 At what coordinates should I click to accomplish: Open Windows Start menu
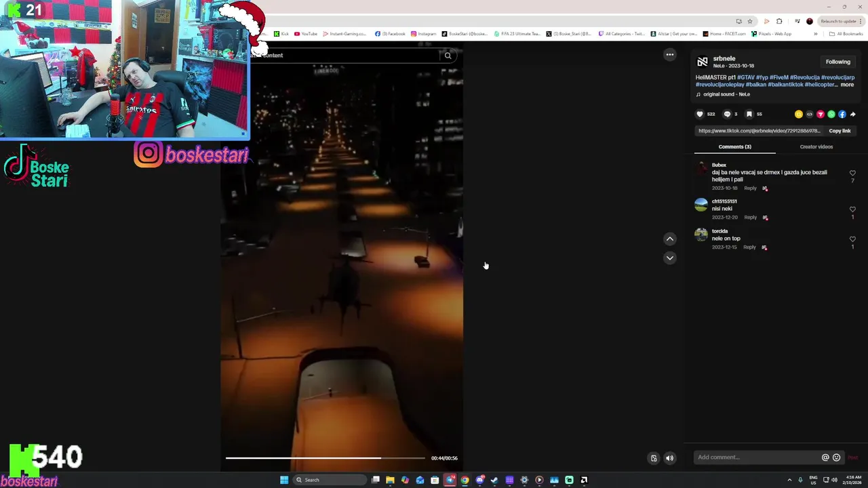(284, 480)
